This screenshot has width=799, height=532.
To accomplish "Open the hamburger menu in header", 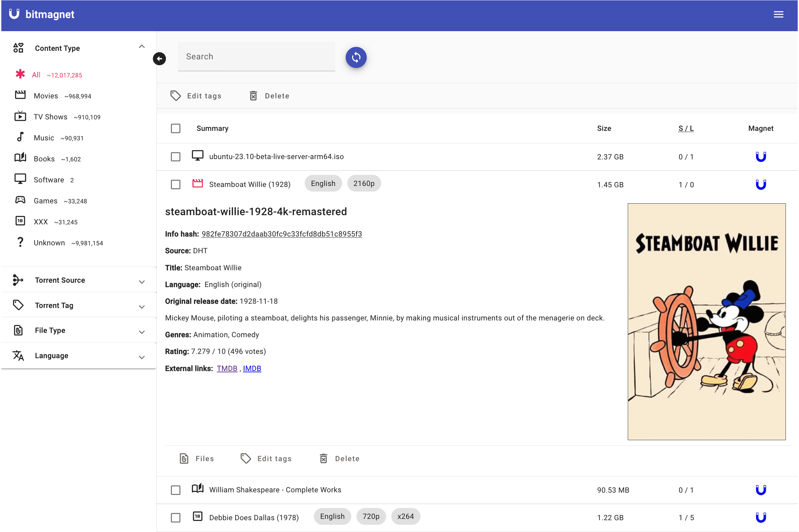I will 778,14.
